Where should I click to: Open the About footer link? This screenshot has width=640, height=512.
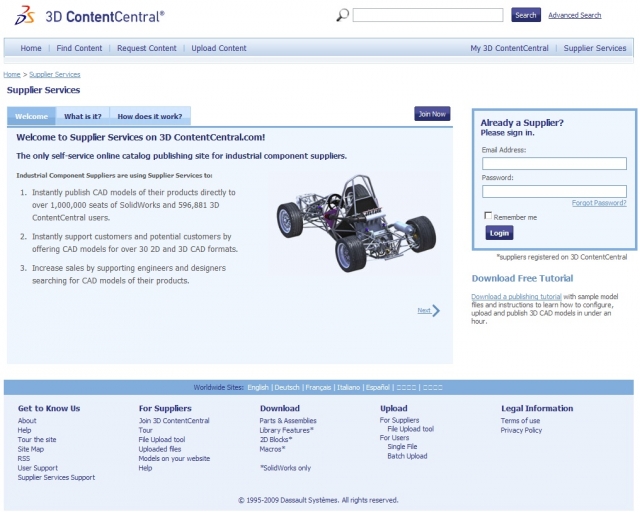tap(27, 421)
